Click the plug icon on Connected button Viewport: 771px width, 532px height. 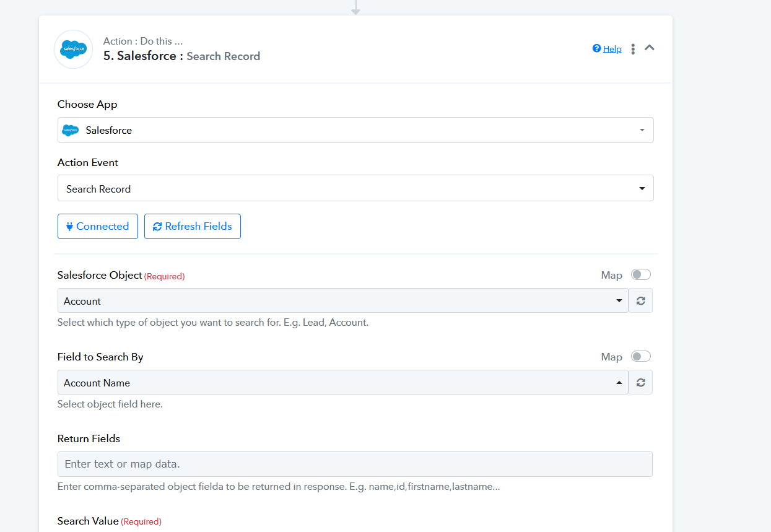[69, 227]
